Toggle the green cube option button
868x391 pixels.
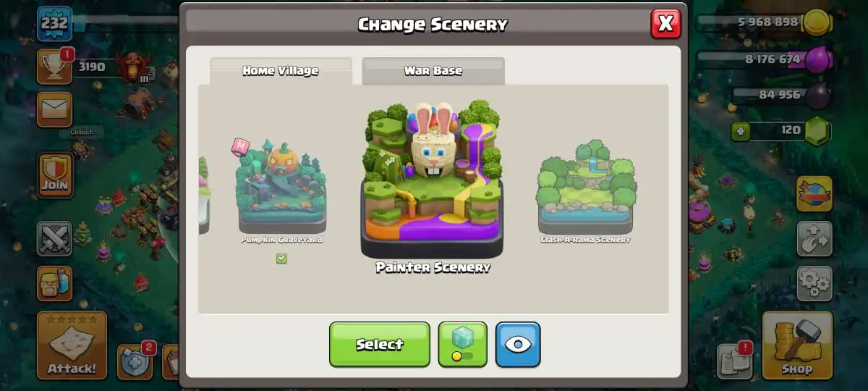tap(462, 344)
